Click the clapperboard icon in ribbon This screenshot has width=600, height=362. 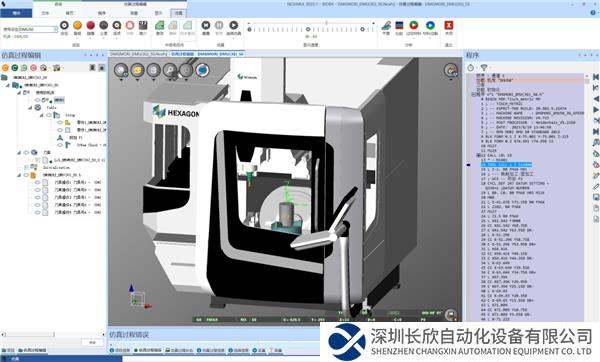point(143,25)
